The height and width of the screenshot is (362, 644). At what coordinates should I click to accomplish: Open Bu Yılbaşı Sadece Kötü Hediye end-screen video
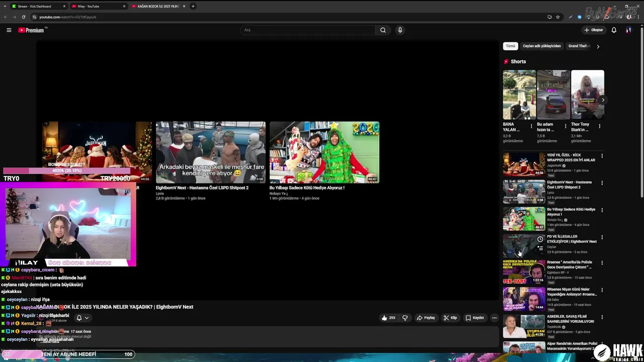[325, 152]
